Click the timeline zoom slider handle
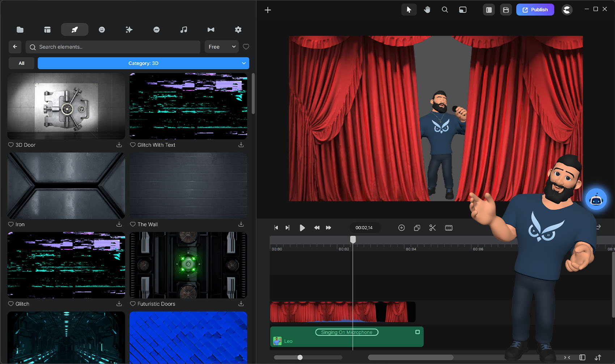The height and width of the screenshot is (364, 615). pyautogui.click(x=300, y=357)
